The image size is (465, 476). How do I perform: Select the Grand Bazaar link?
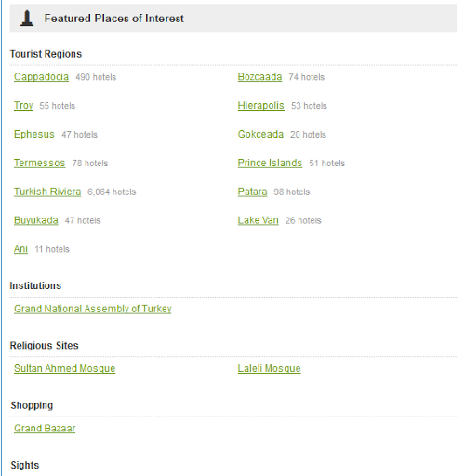[x=45, y=429]
